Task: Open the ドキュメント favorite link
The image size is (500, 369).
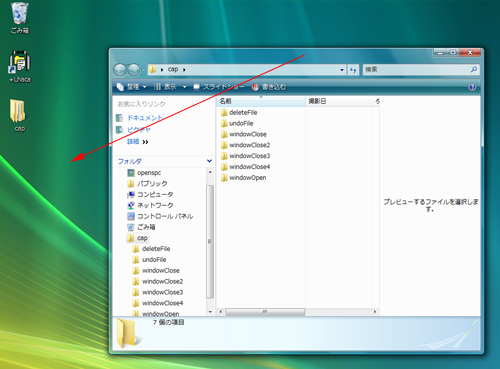Action: (145, 118)
